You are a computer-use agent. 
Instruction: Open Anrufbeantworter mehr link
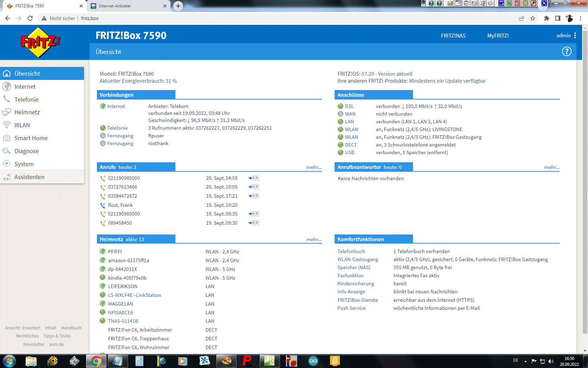pos(552,167)
